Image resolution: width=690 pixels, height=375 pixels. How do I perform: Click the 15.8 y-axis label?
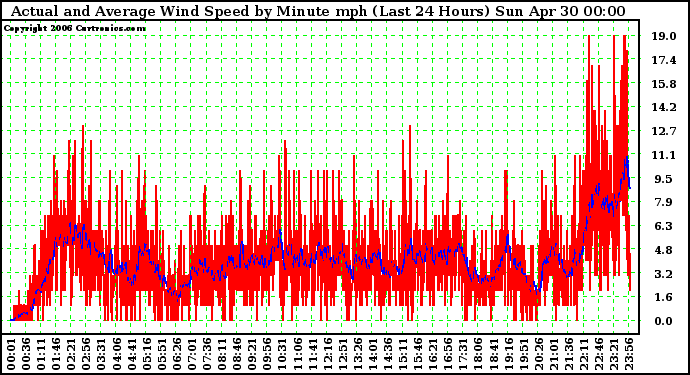point(664,84)
